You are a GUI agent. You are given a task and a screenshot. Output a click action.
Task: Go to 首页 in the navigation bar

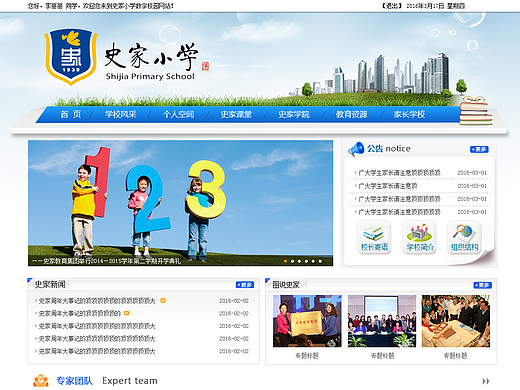pyautogui.click(x=71, y=114)
